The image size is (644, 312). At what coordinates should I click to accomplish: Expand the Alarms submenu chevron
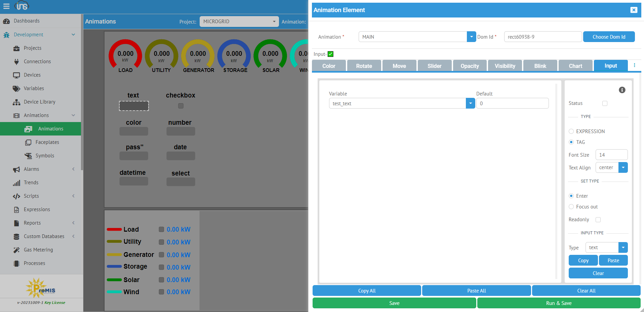(73, 169)
